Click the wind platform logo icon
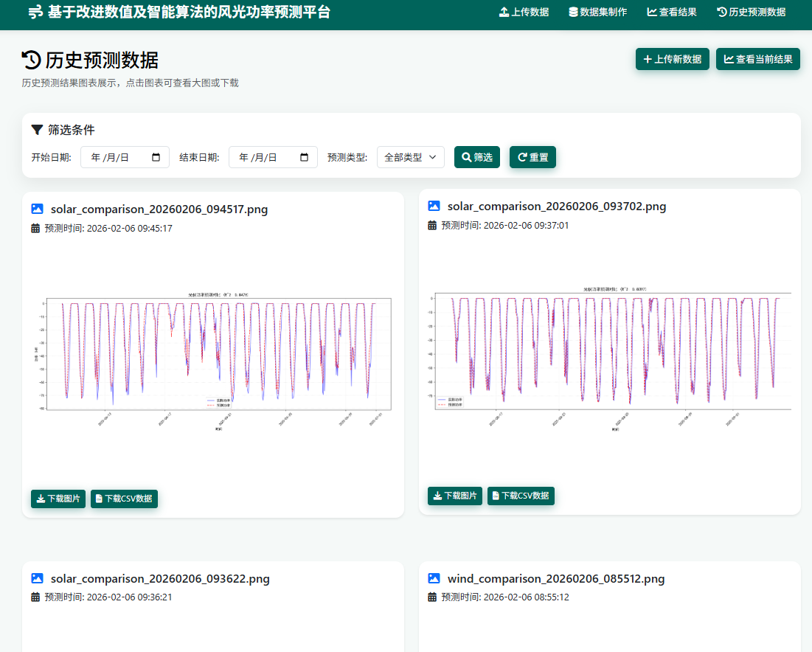 pyautogui.click(x=35, y=12)
